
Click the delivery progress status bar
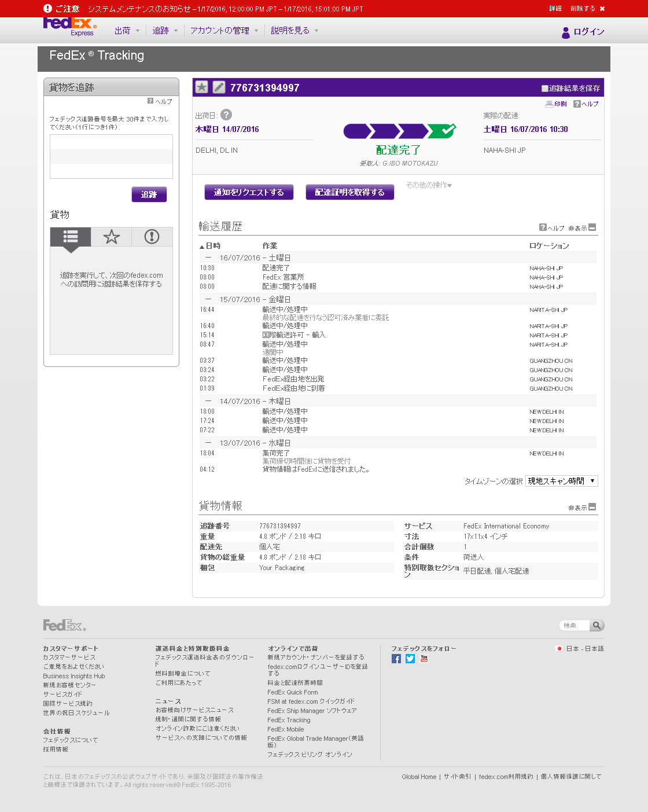pyautogui.click(x=399, y=131)
